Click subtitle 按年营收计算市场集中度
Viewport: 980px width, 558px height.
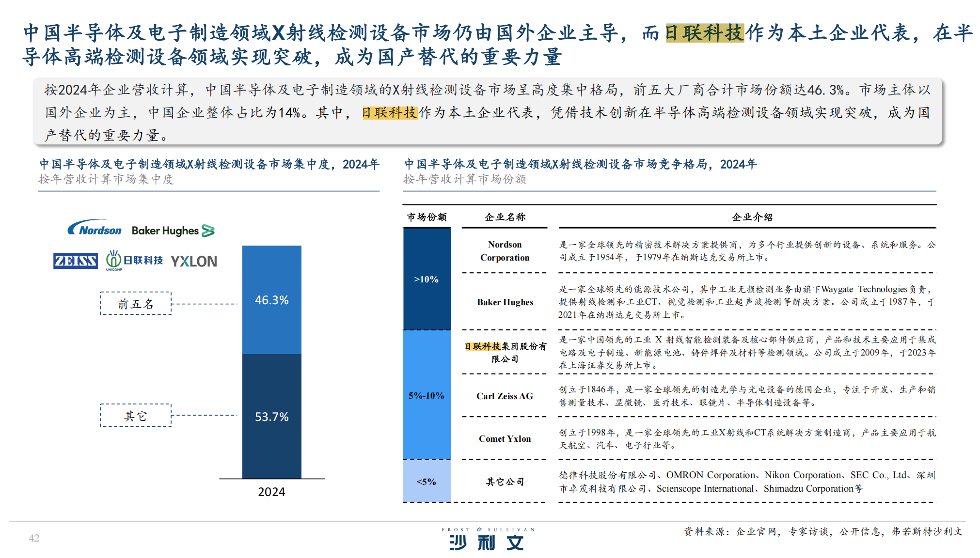[x=106, y=179]
